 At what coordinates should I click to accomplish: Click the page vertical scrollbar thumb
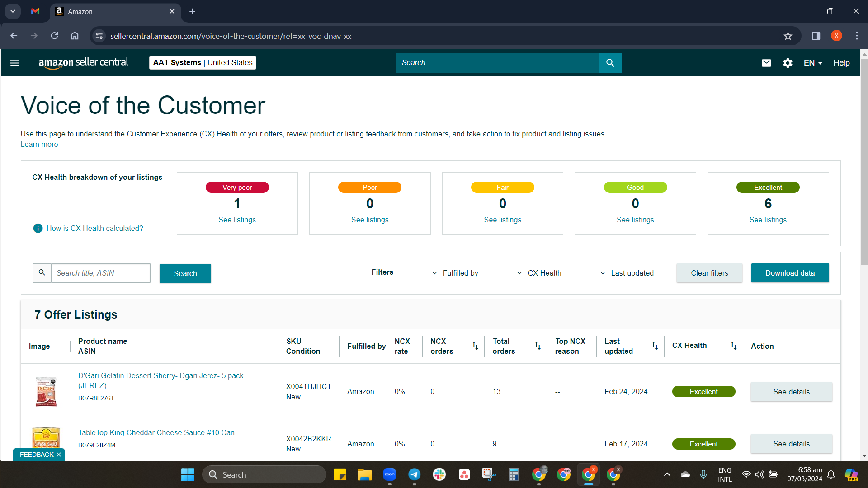[864, 161]
